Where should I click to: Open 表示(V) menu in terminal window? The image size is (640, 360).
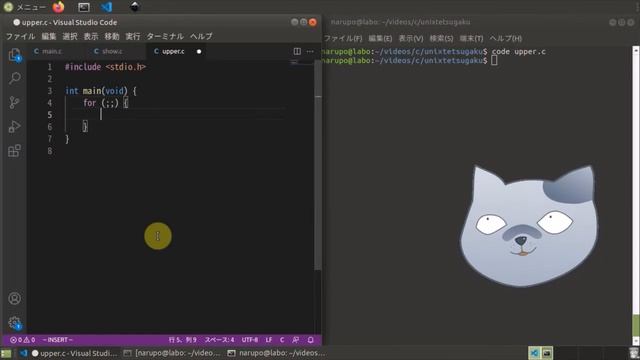coord(411,38)
